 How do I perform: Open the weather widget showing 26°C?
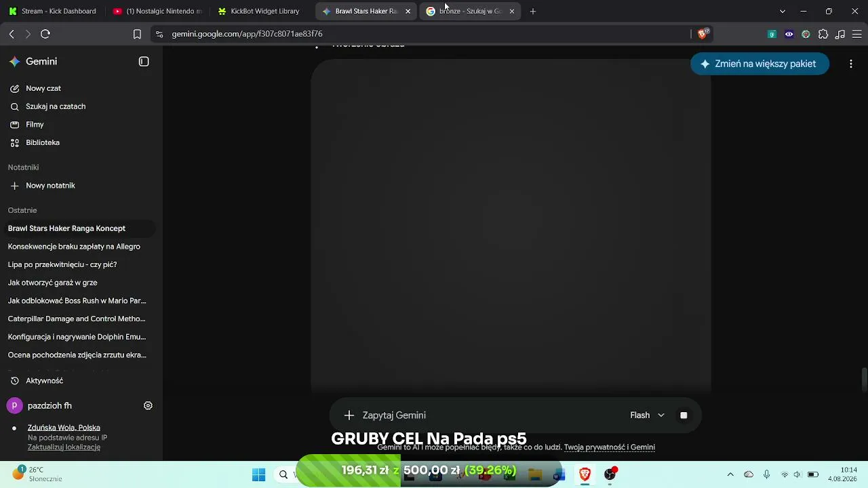[x=38, y=474]
